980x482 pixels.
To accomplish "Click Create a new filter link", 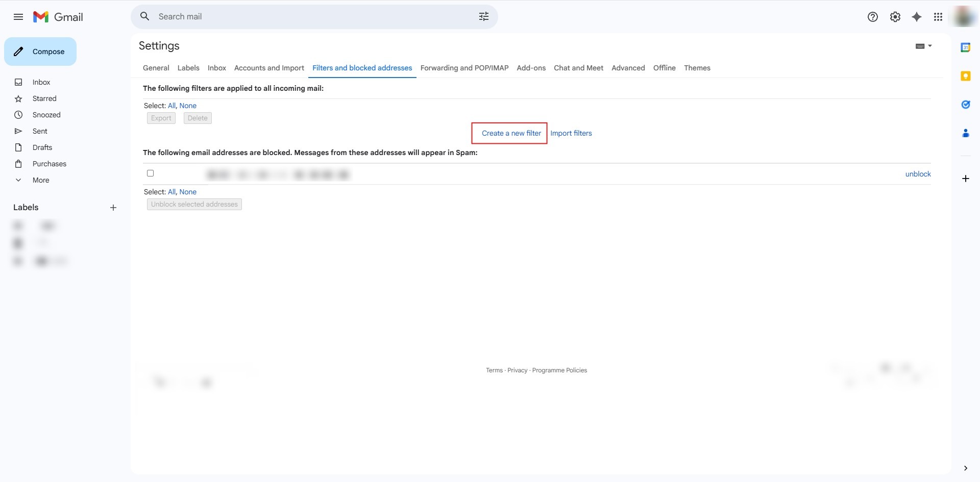I will coord(511,133).
